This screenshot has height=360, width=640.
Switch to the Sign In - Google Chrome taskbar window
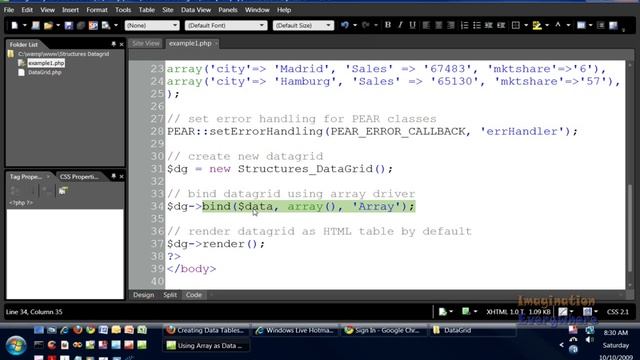click(382, 330)
